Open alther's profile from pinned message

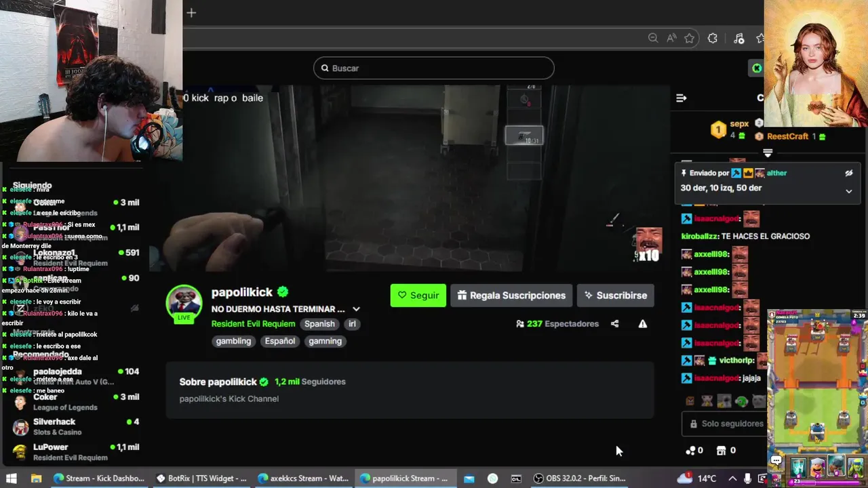[x=776, y=173]
